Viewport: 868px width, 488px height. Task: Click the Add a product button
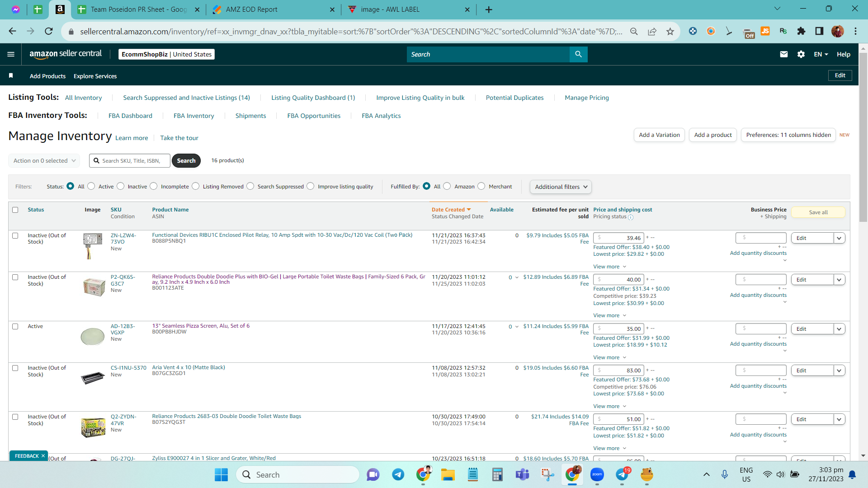pyautogui.click(x=713, y=135)
